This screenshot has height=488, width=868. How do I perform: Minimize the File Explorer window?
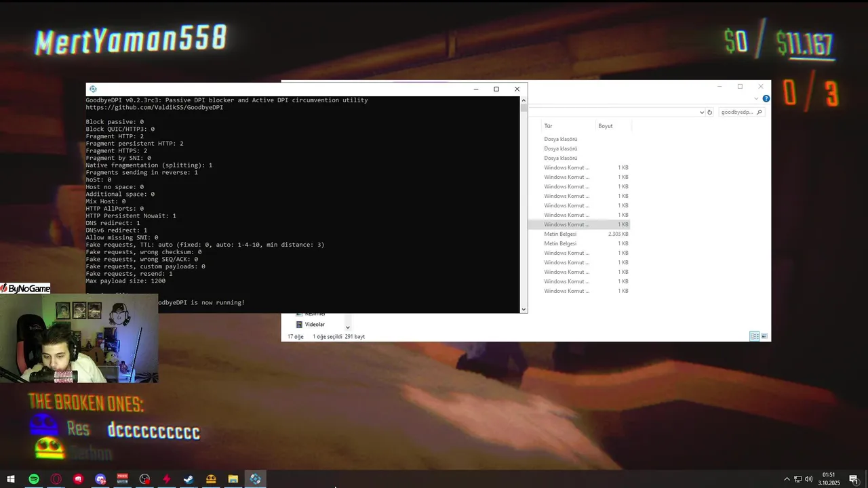point(720,86)
